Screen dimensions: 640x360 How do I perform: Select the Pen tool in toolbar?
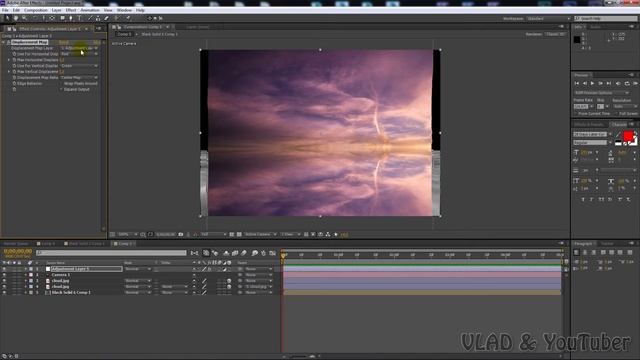point(71,18)
